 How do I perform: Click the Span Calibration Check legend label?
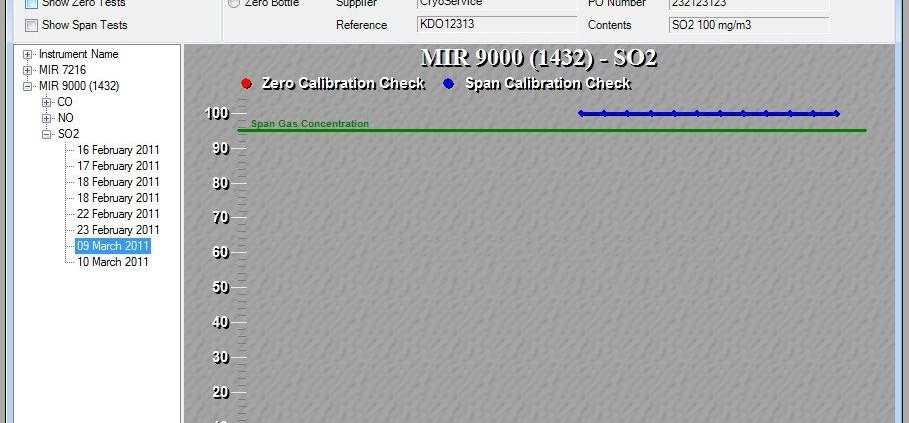click(x=548, y=83)
